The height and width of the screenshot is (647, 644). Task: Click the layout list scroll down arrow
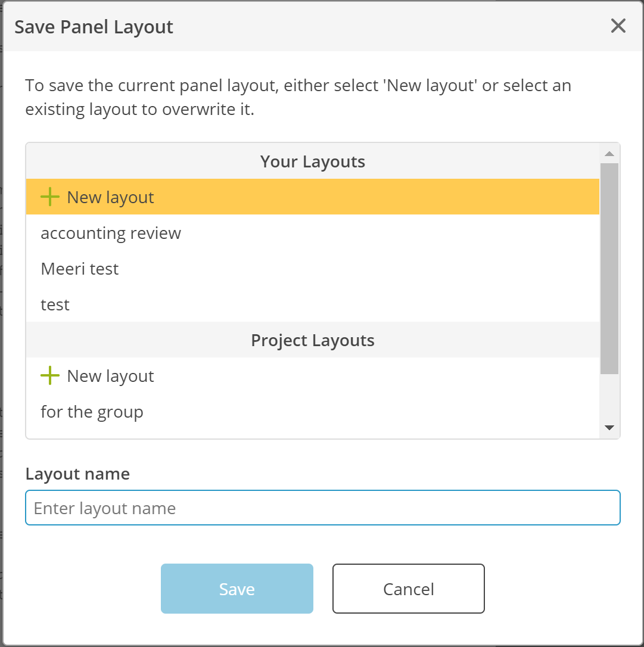click(609, 428)
